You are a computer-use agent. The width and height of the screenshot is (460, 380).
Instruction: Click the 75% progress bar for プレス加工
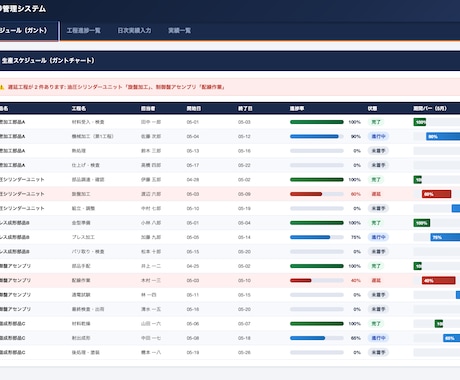[x=317, y=237]
